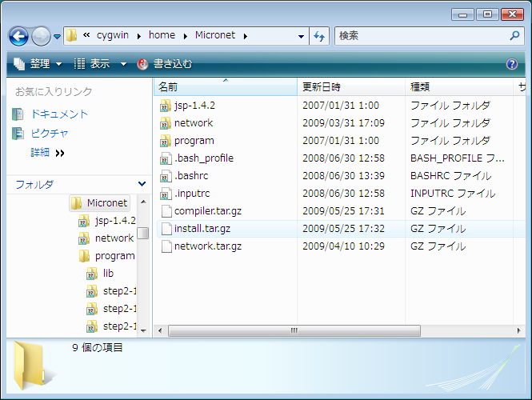Image resolution: width=532 pixels, height=400 pixels.
Task: Select Micronet in the folder tree
Action: click(x=107, y=203)
